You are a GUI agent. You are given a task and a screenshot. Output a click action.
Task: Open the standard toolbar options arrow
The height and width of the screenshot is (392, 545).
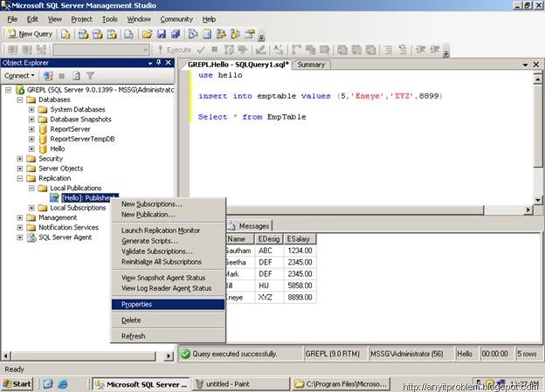(262, 36)
